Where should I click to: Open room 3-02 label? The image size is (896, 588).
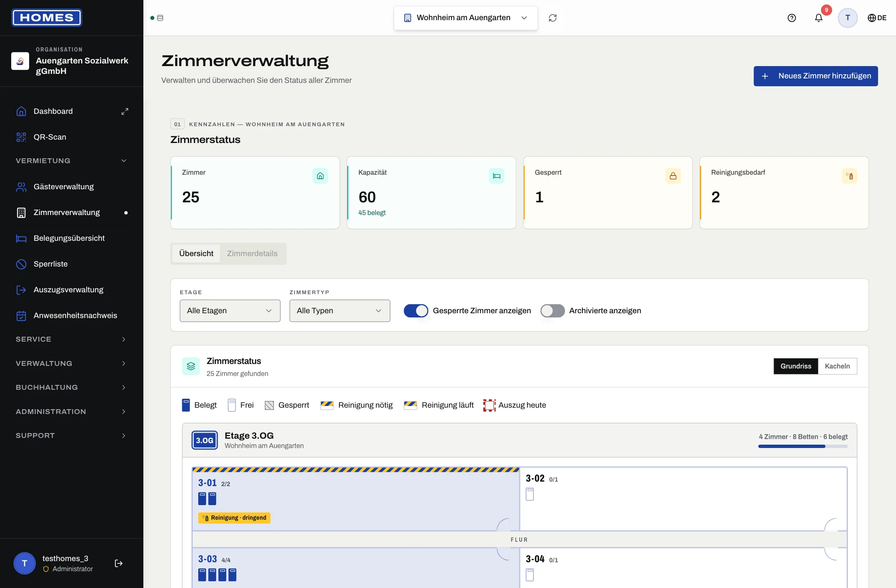coord(535,478)
